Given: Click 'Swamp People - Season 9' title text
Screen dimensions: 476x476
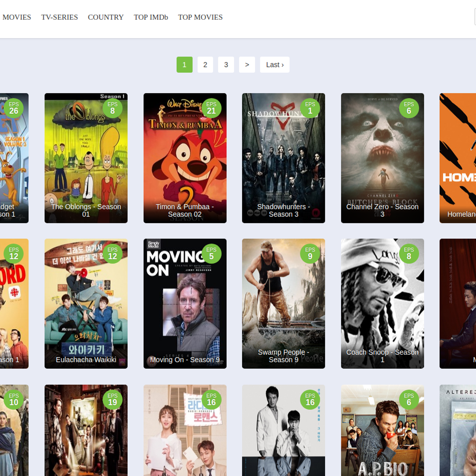Looking at the screenshot, I should click(284, 356).
